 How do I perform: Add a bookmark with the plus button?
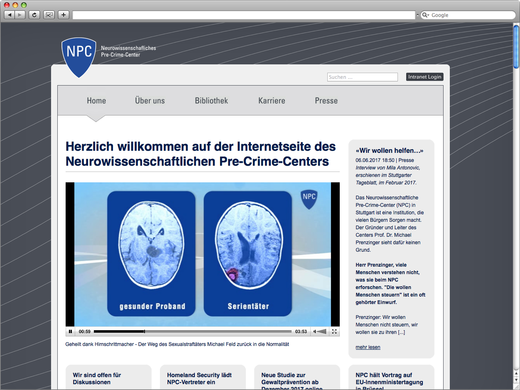(x=63, y=15)
